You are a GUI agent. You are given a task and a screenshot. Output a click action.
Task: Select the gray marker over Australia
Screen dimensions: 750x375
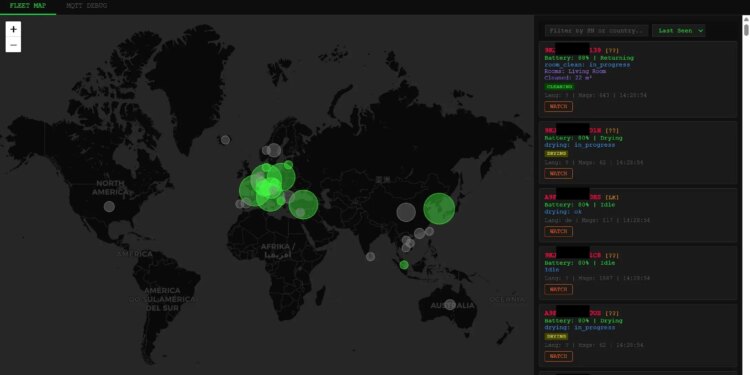[x=450, y=304]
